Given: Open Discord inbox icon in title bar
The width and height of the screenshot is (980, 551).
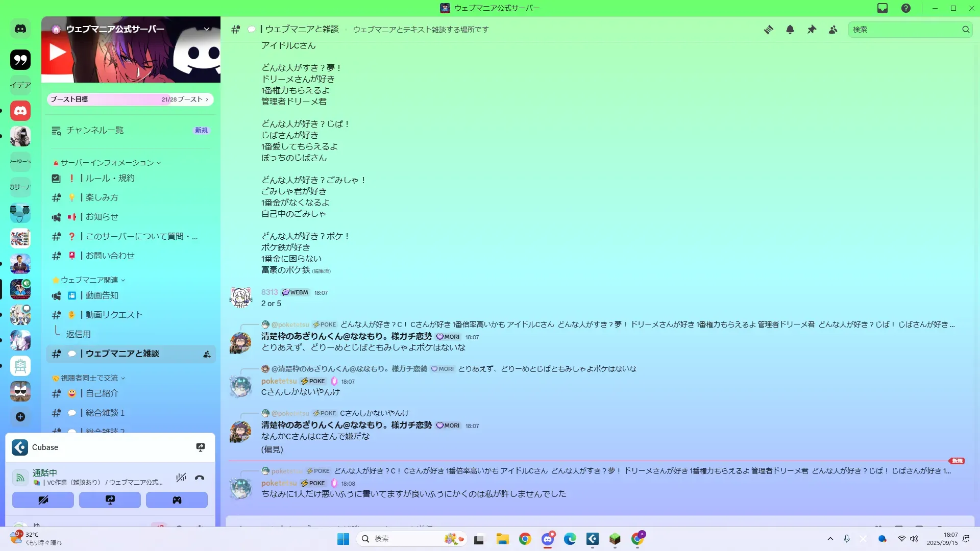Looking at the screenshot, I should (x=883, y=8).
